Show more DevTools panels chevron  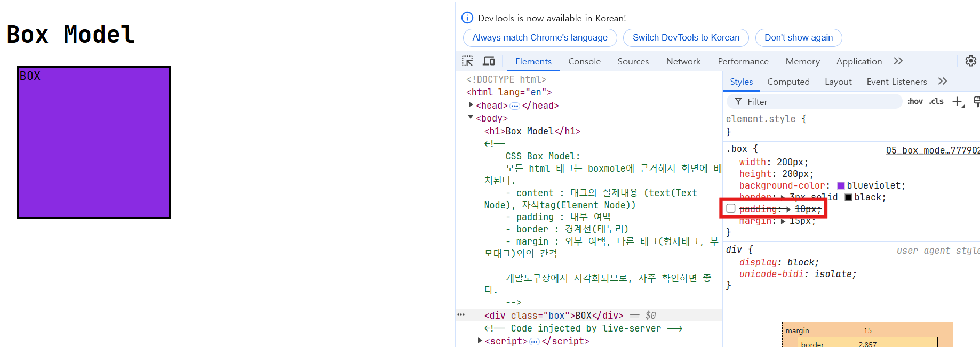click(898, 61)
